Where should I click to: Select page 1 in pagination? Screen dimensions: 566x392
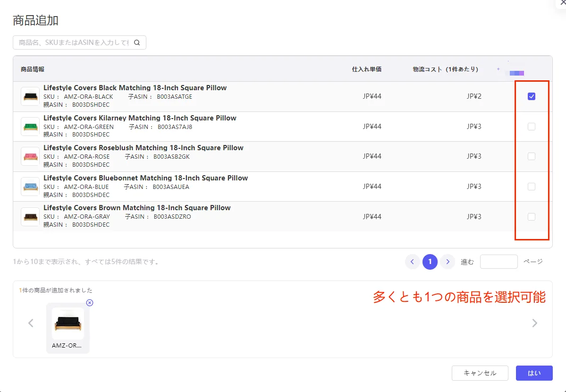(x=430, y=262)
